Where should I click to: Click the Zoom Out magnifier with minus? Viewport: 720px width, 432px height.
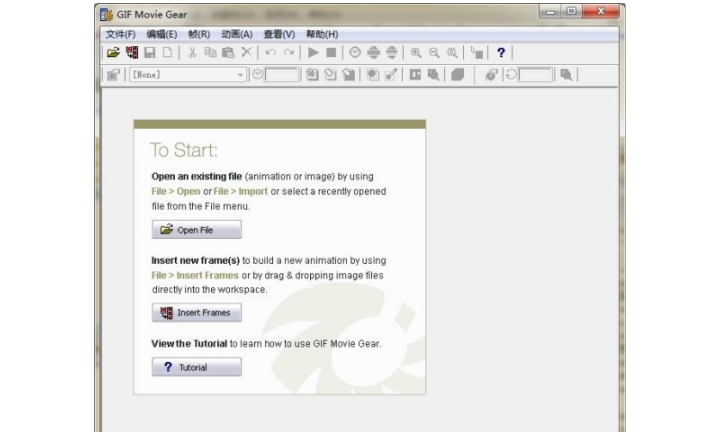(434, 52)
